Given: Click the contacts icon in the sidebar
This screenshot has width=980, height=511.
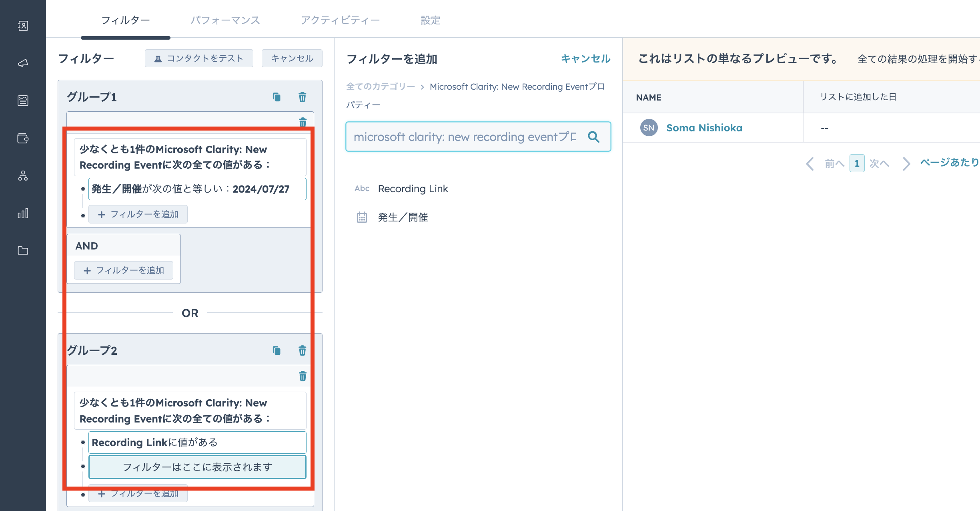Looking at the screenshot, I should tap(23, 26).
